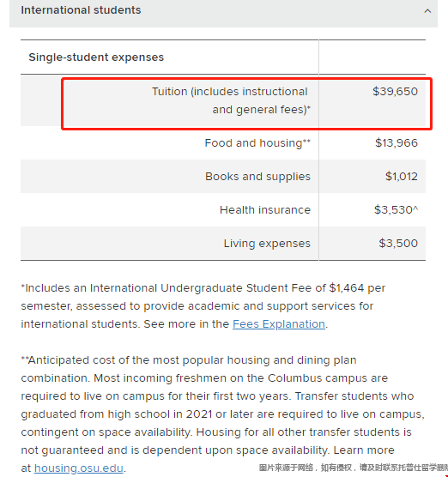Click the $1,464 per semester fee text
This screenshot has width=448, height=477.
tap(357, 288)
